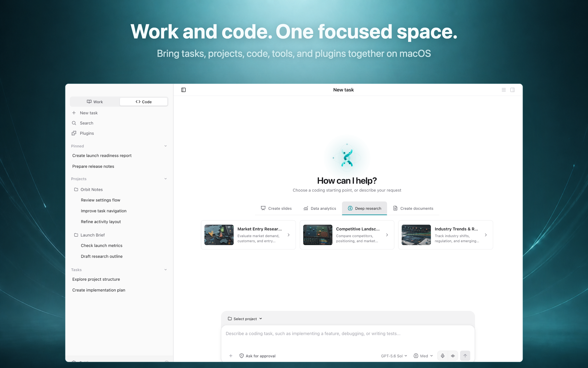Open the GPT-5.6 Sol model dropdown

pyautogui.click(x=394, y=356)
